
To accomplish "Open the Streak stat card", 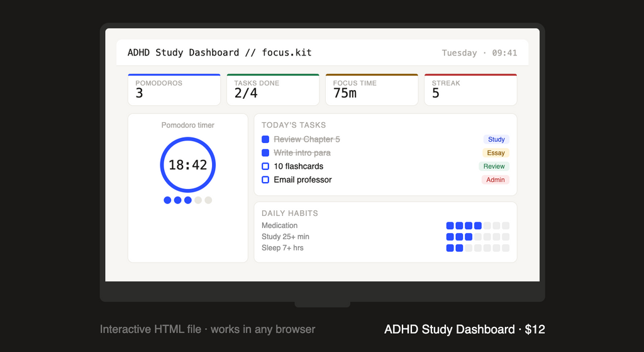I will [x=470, y=89].
